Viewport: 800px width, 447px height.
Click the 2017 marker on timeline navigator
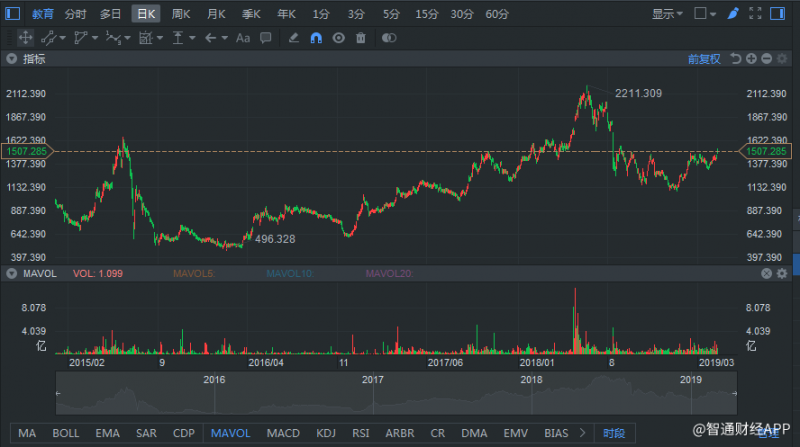point(372,380)
